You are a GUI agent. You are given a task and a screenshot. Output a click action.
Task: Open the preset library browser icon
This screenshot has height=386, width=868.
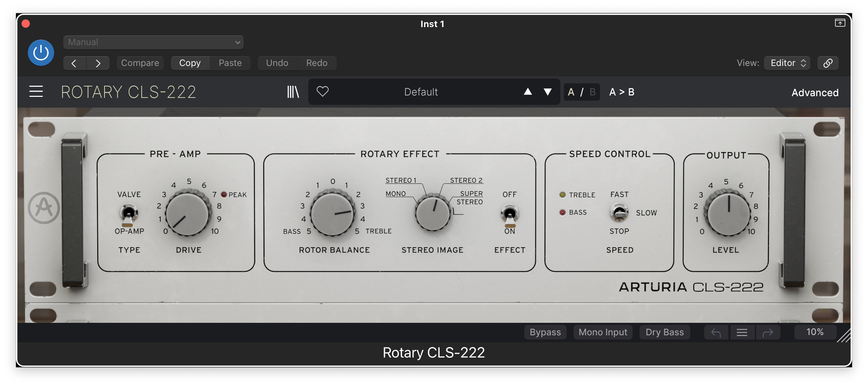tap(293, 92)
